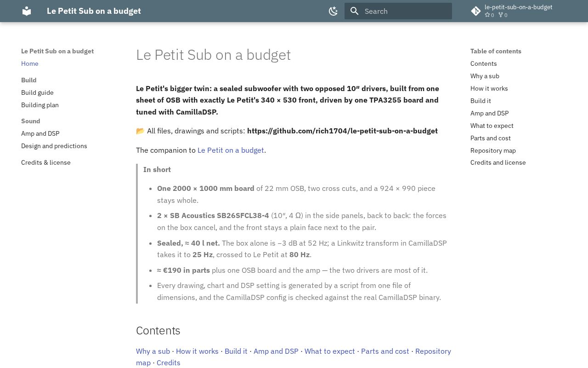Open the git repository icon in header

(x=476, y=11)
